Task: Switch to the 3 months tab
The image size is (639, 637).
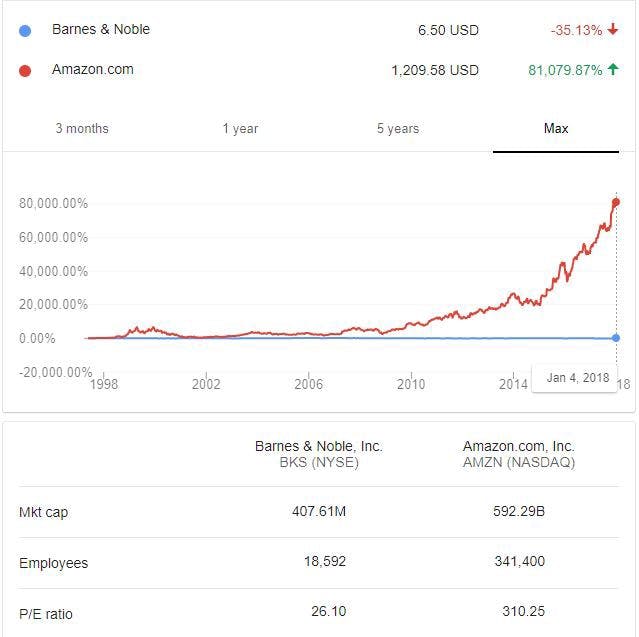Action: coord(82,129)
